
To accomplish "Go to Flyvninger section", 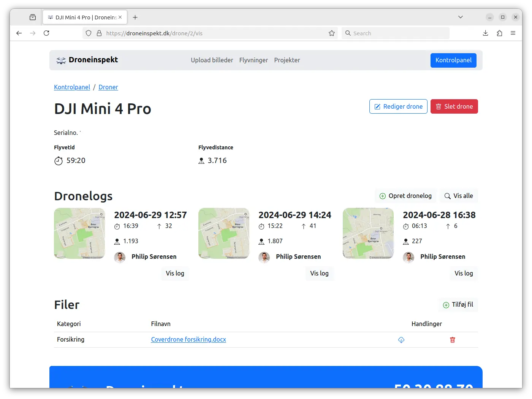I will (253, 60).
